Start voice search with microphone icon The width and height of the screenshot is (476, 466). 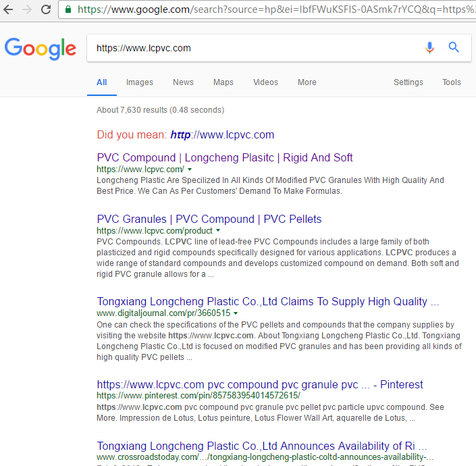coord(429,48)
